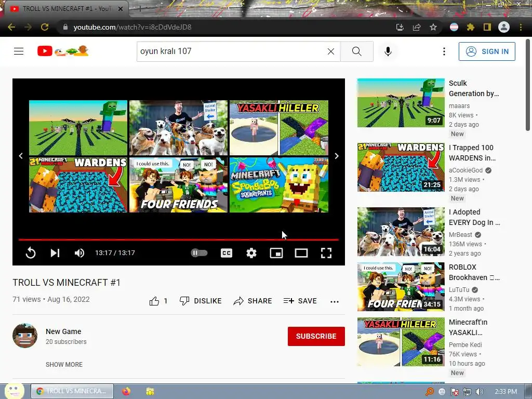Open 'I Adopted EVERY Dog' thumbnail in sidebar
The height and width of the screenshot is (399, 532).
(x=401, y=232)
